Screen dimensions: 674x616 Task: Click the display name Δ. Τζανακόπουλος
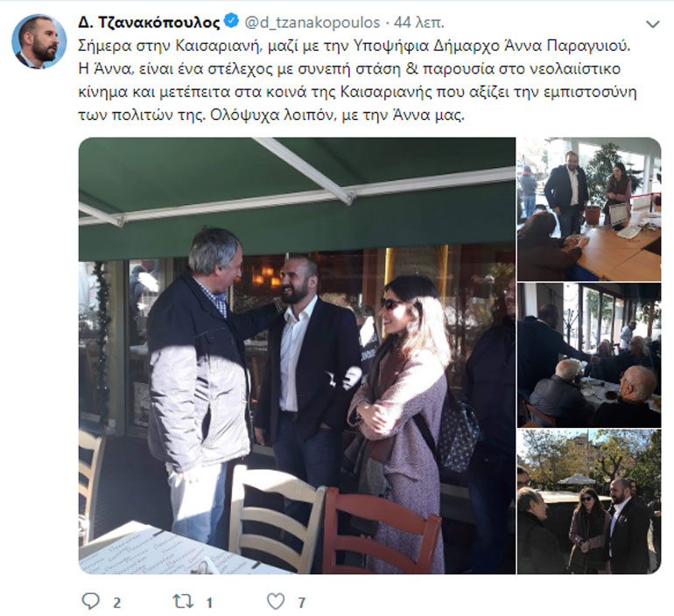(149, 23)
